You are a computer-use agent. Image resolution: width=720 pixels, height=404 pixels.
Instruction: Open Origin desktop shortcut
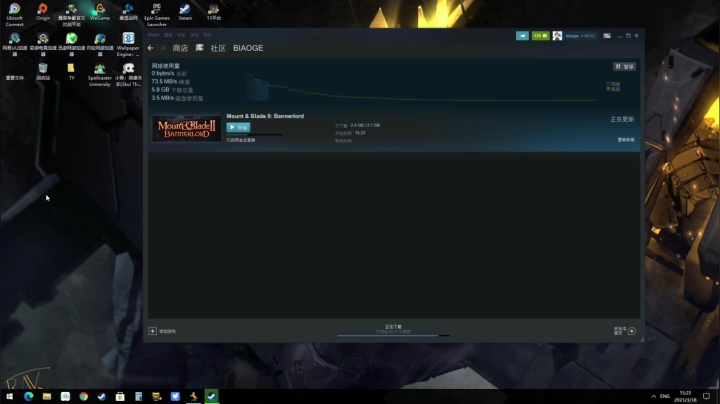coord(43,12)
